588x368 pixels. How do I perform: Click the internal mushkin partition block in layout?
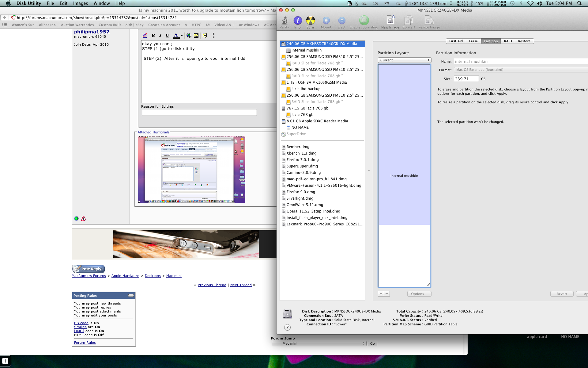[404, 145]
